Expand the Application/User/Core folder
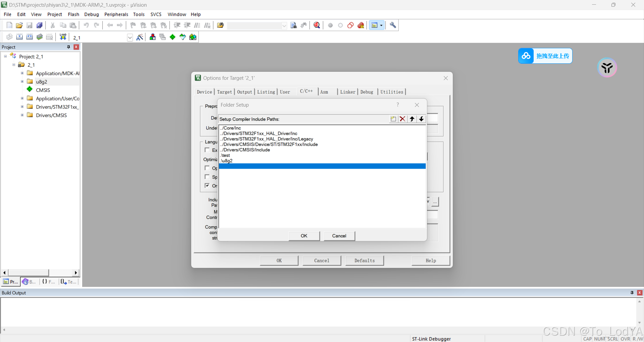This screenshot has width=644, height=342. [22, 98]
